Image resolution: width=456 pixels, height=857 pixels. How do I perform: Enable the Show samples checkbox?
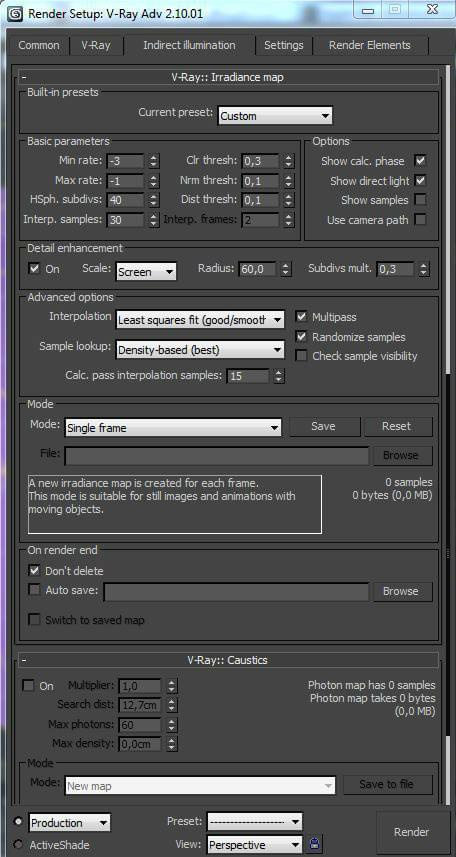point(420,199)
